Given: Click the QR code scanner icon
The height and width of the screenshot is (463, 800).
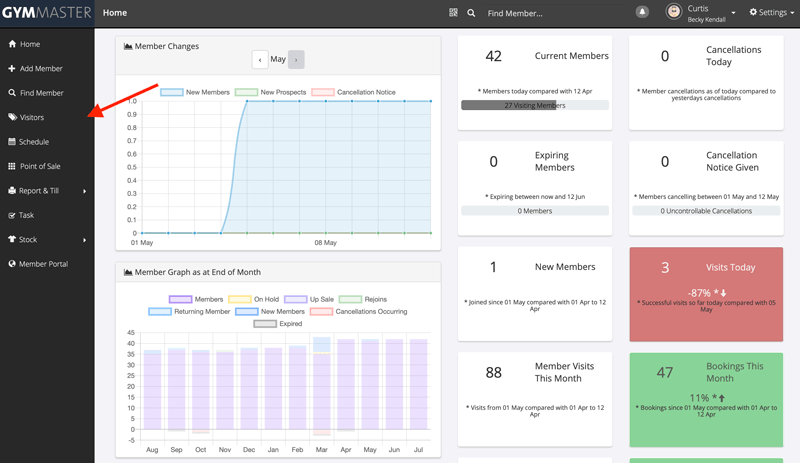Looking at the screenshot, I should [454, 13].
